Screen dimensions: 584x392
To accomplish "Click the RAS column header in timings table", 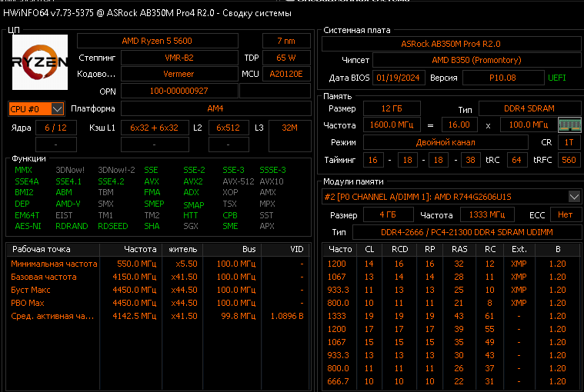I will [459, 249].
